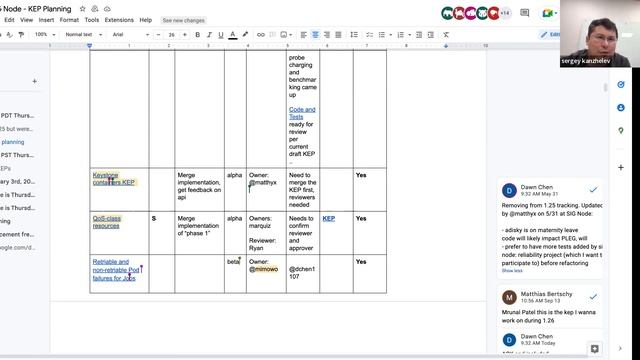Toggle bold formatting
640x360 pixels.
click(x=198, y=35)
